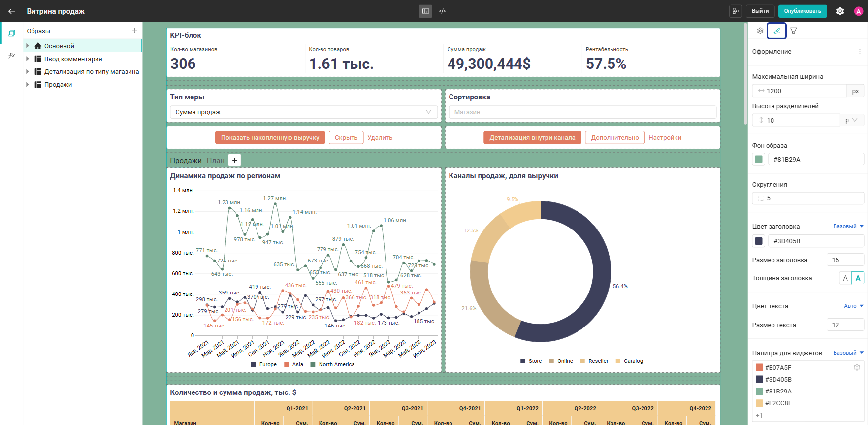868x425 pixels.
Task: Click the Удалить link
Action: pyautogui.click(x=380, y=138)
